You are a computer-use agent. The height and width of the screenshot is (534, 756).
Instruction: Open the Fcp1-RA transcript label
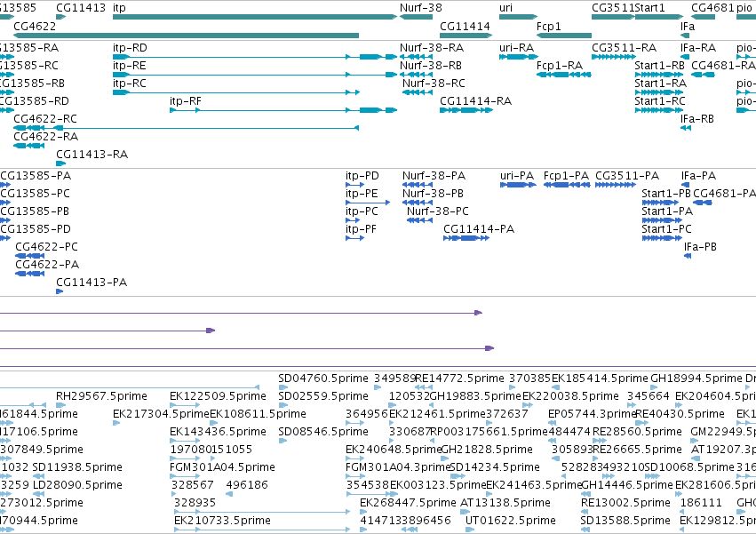pos(560,66)
